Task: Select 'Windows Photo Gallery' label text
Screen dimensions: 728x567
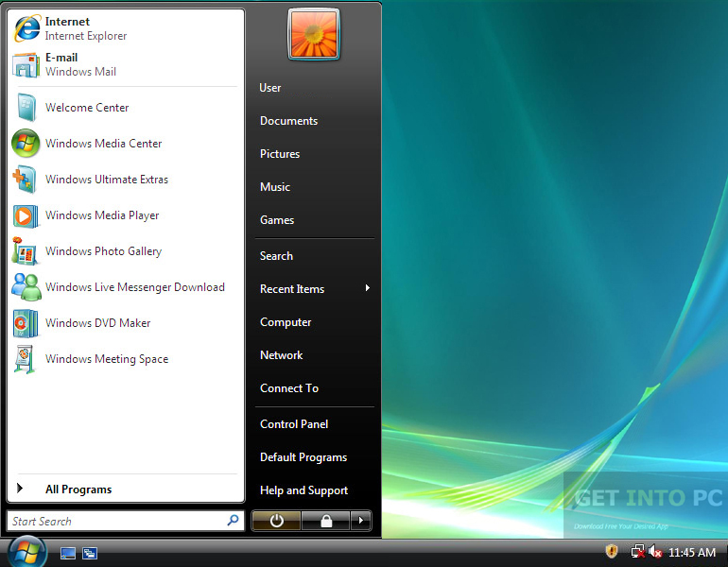Action: pyautogui.click(x=104, y=251)
